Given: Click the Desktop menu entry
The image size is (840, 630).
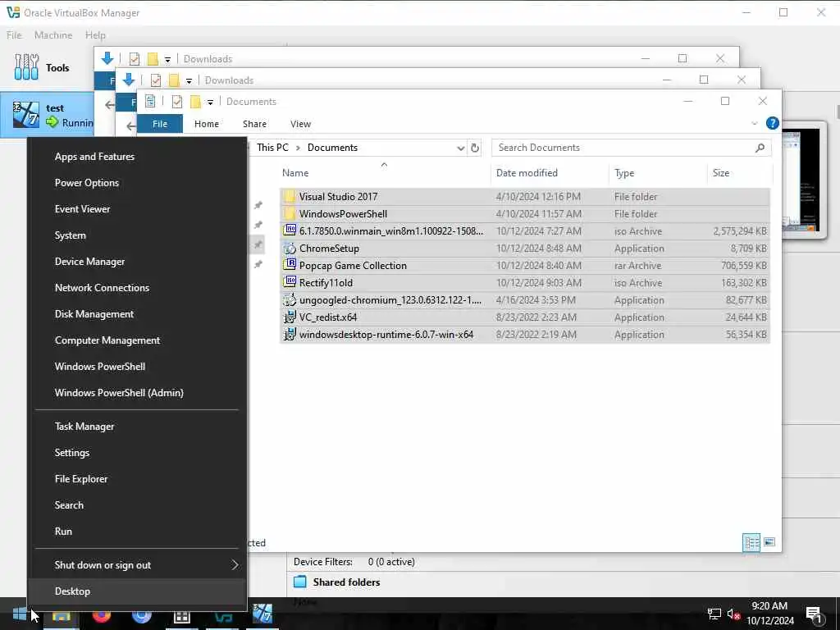Looking at the screenshot, I should (x=137, y=591).
